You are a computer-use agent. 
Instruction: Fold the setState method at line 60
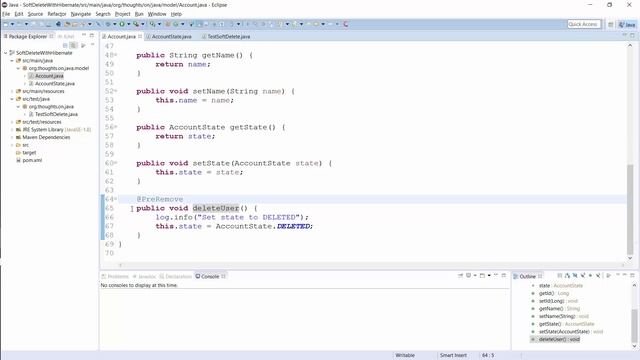116,163
